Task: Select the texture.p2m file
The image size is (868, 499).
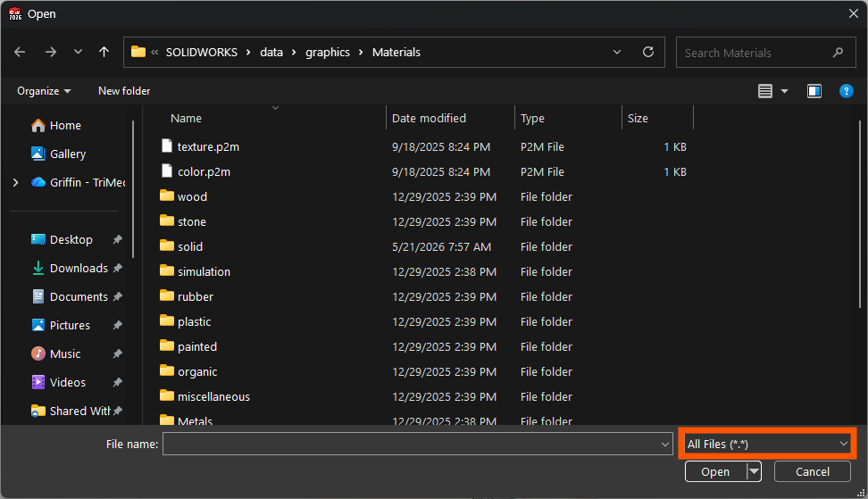Action: click(x=208, y=146)
